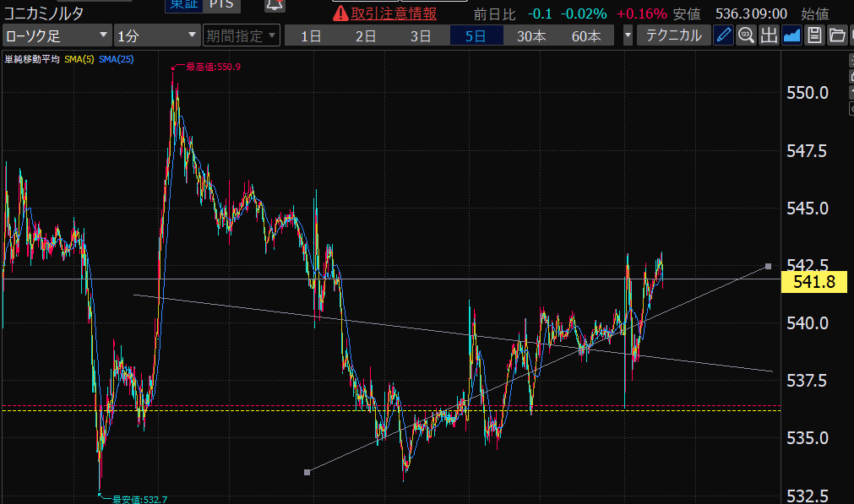Click the magnifier price-zoom icon

point(747,35)
